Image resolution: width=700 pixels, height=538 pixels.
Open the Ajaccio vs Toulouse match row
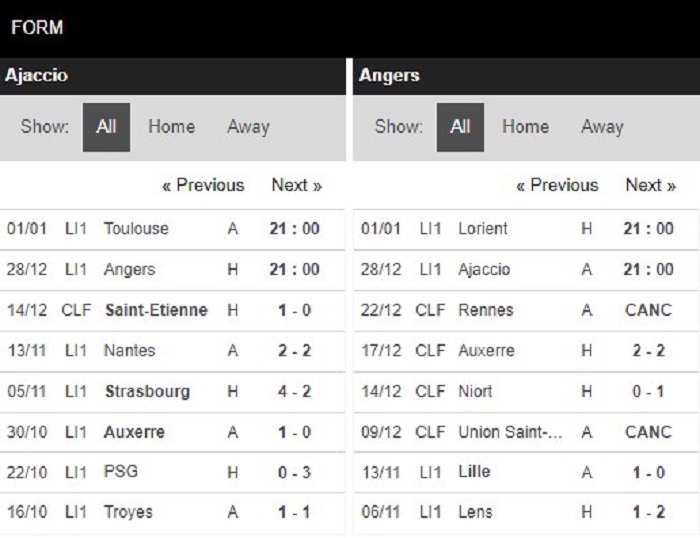(x=172, y=229)
